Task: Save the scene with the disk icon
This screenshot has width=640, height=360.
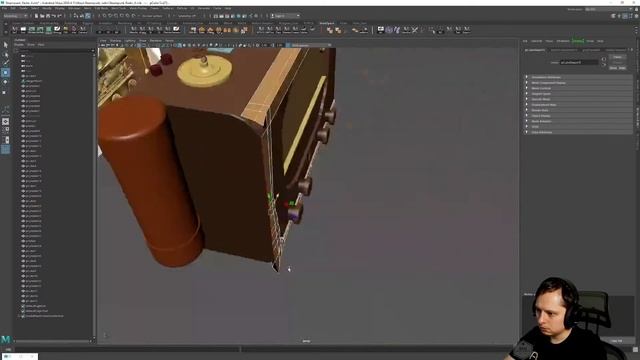Action: (47, 16)
